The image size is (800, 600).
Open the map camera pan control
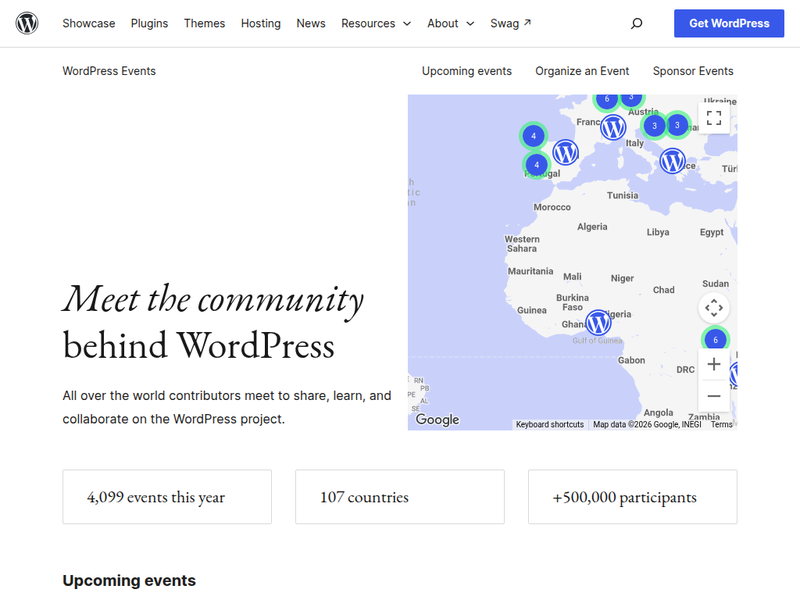[x=714, y=308]
